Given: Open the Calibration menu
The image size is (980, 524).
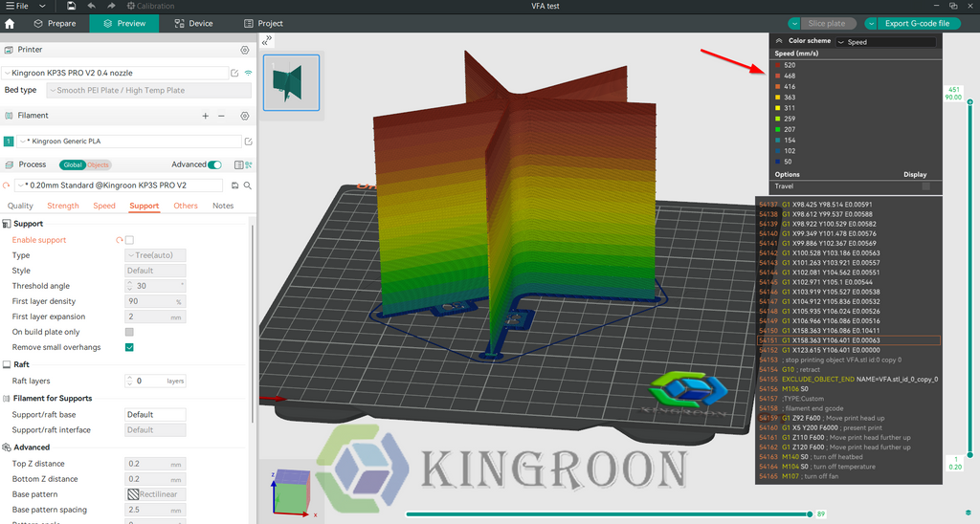Looking at the screenshot, I should 150,6.
